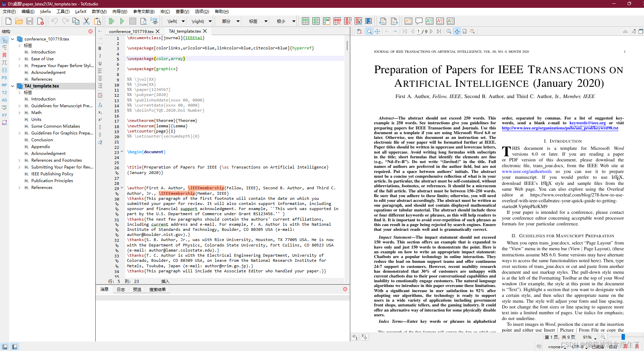
Task: Open the UTF-8 encoding selector
Action: pyautogui.click(x=579, y=347)
